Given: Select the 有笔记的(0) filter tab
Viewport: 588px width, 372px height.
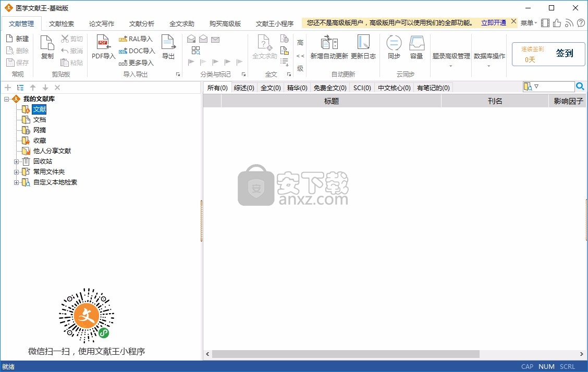Looking at the screenshot, I should 433,88.
